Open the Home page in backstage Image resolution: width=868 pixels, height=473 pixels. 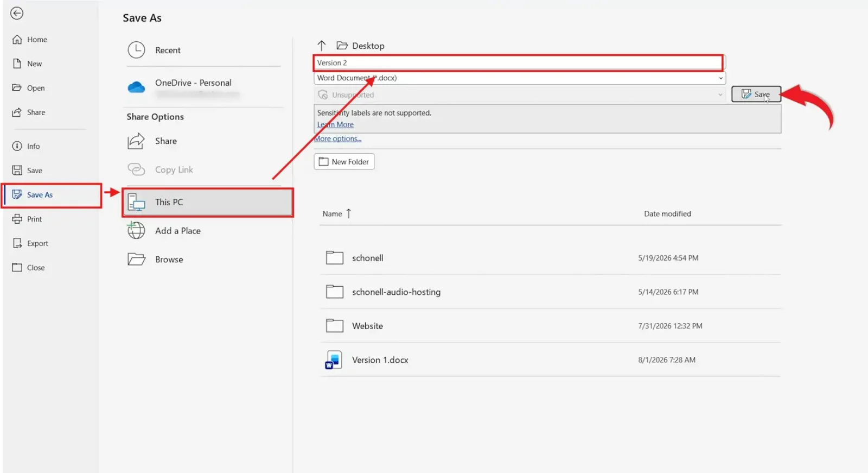click(30, 40)
